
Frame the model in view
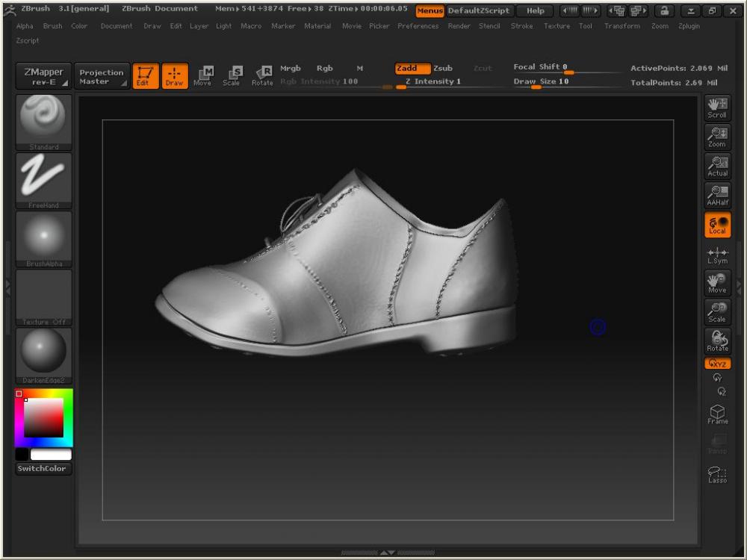tap(717, 414)
